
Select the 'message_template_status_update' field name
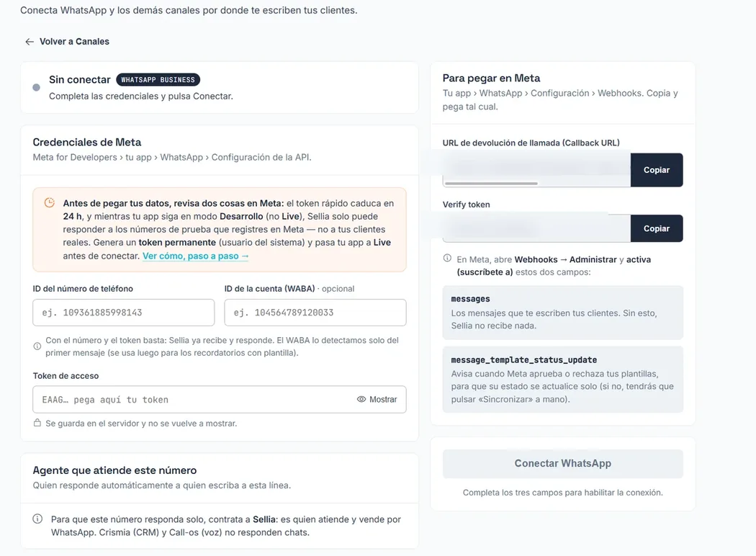(x=524, y=359)
